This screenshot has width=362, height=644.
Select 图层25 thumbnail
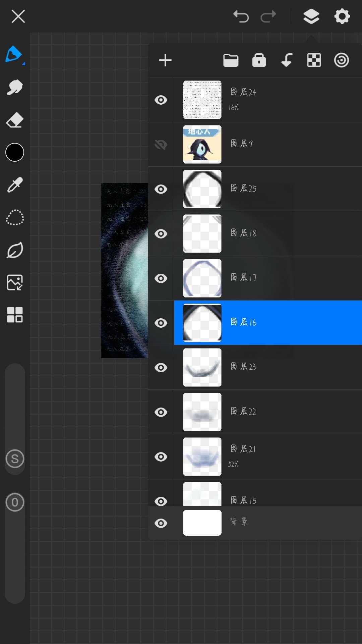[x=202, y=189]
